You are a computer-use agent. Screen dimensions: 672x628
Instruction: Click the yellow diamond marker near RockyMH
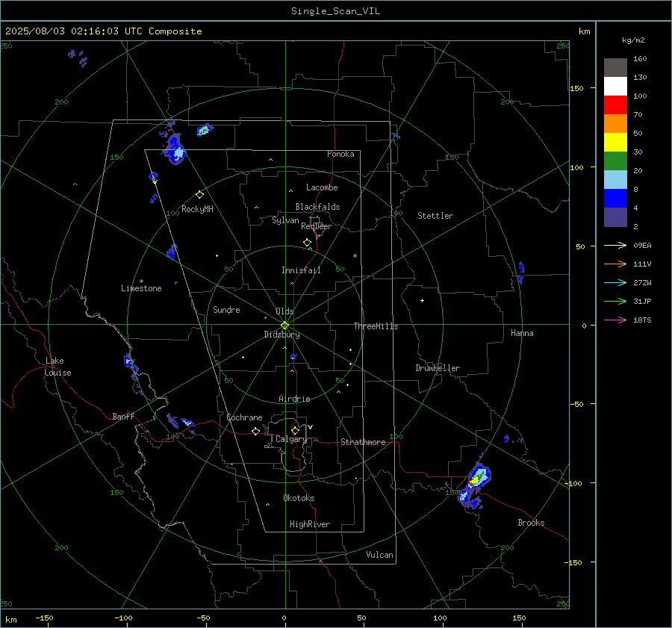199,195
